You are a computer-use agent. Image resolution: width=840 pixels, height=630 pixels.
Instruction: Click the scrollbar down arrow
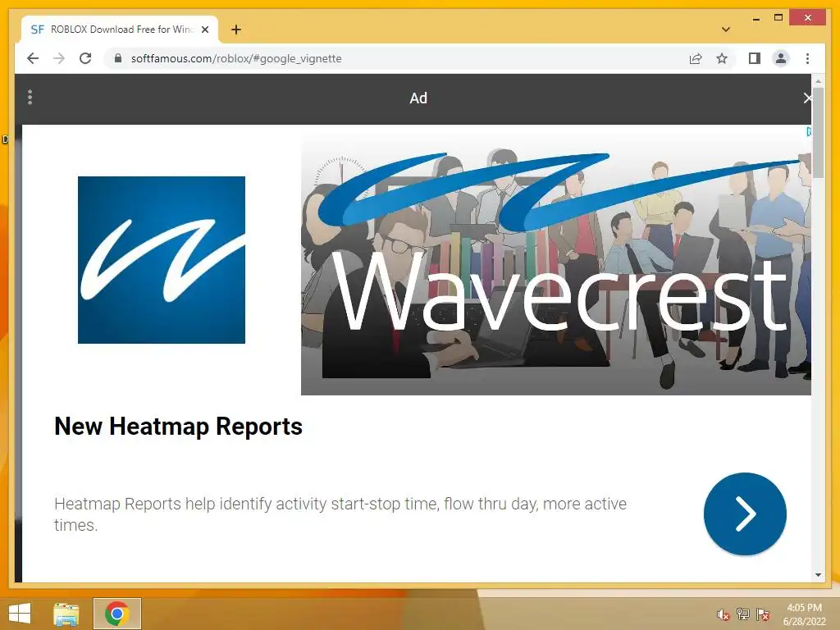[x=818, y=575]
